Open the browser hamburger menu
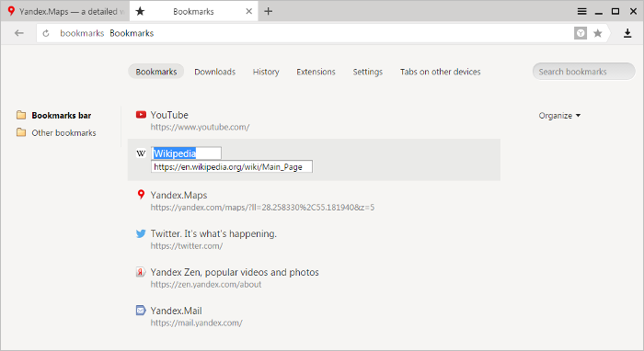Screen dimensions: 644x351 [582, 11]
